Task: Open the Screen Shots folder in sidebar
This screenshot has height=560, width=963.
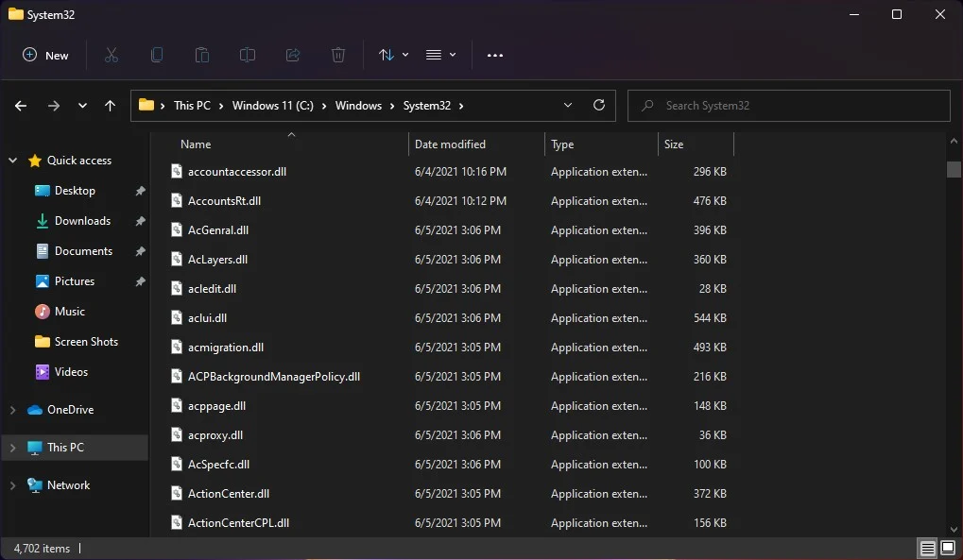Action: 86,342
